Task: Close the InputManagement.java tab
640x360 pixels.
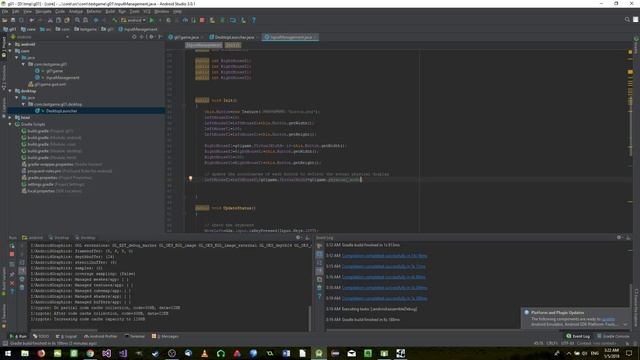Action: coord(315,37)
